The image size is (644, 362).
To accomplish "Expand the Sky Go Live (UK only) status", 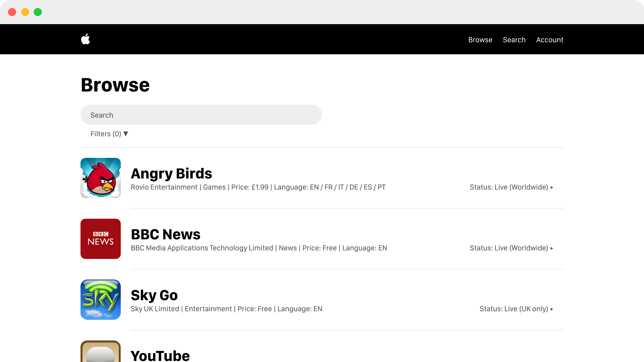I will pos(516,309).
